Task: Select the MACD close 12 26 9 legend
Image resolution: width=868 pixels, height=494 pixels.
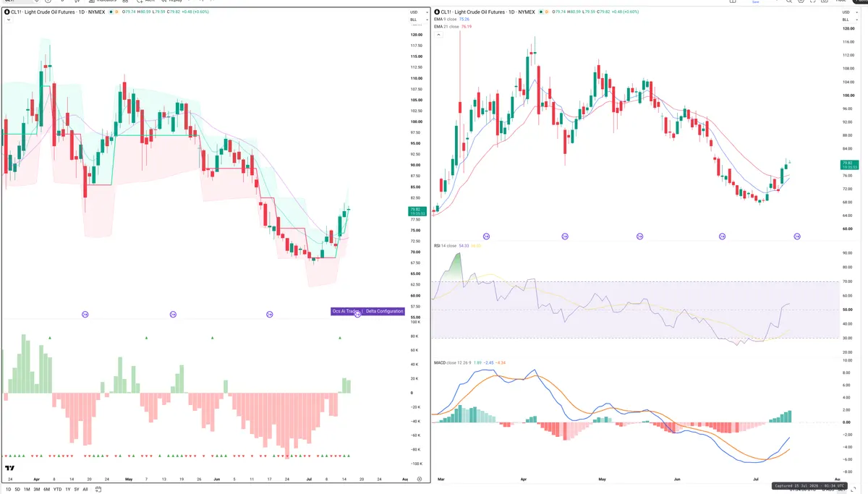Action: click(x=453, y=363)
